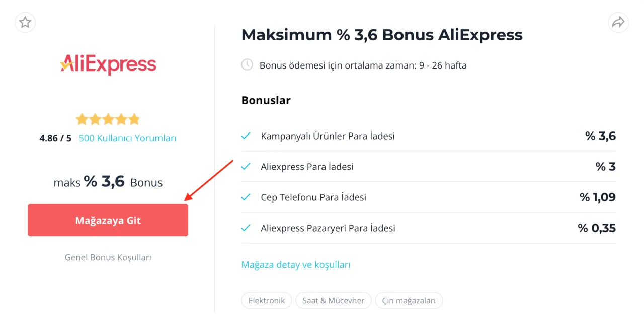Open 500 Kullanıcı Yorumları reviews link
This screenshot has height=336, width=644.
point(128,138)
